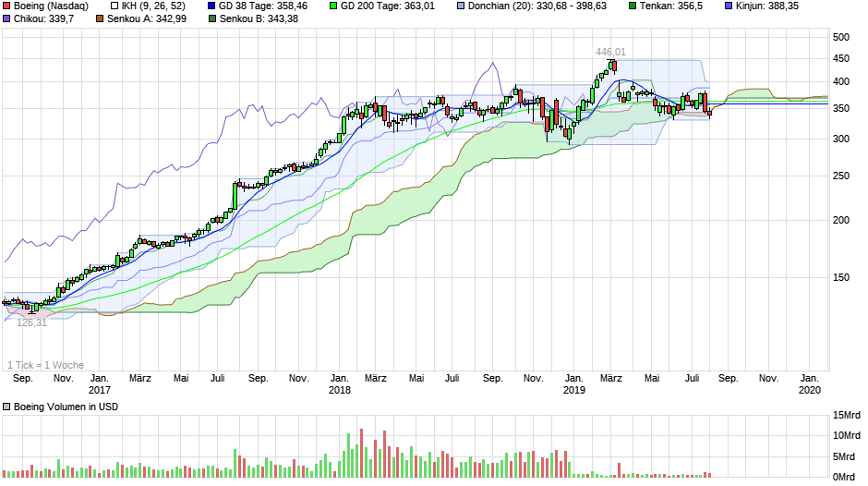Viewport: 868px width, 486px height.
Task: Click the 200 price axis label
Action: coord(841,220)
